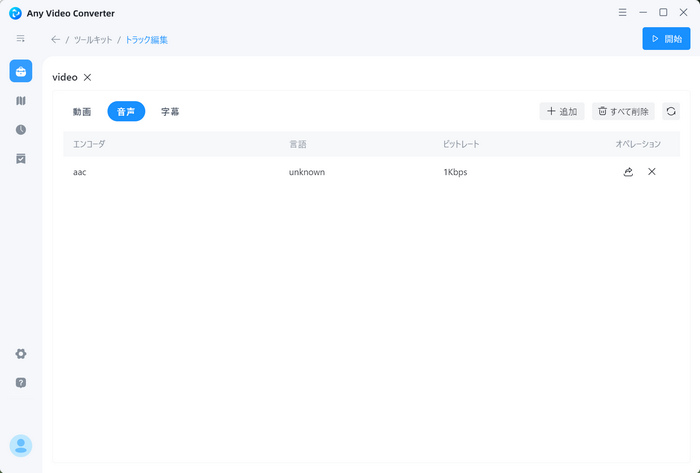Click the トラック編集 breadcrumb

[x=146, y=40]
